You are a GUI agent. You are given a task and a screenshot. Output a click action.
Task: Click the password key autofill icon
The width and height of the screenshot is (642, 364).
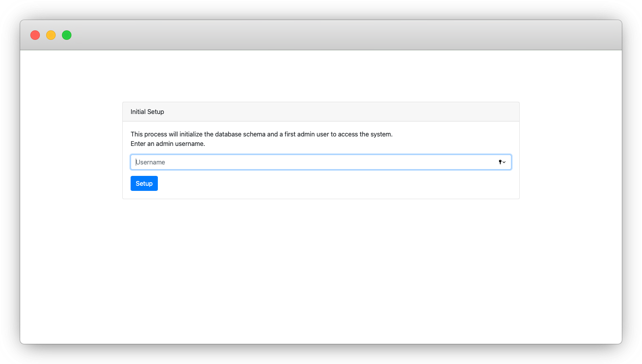point(500,162)
